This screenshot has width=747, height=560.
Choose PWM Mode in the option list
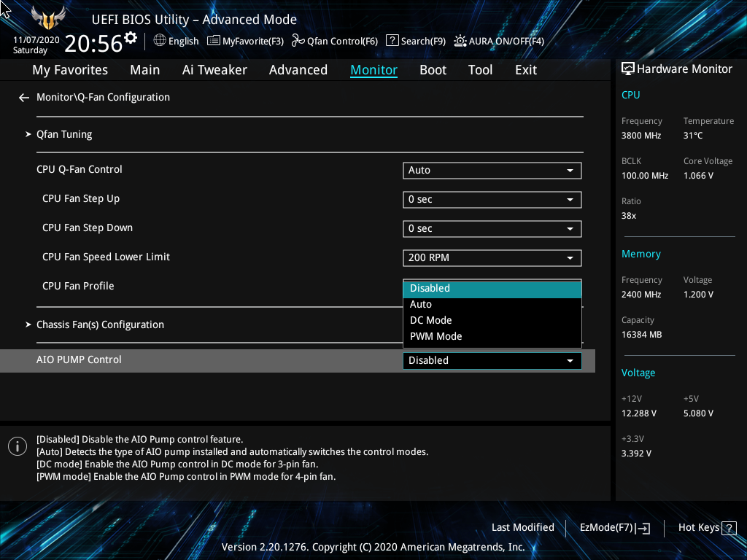point(492,337)
